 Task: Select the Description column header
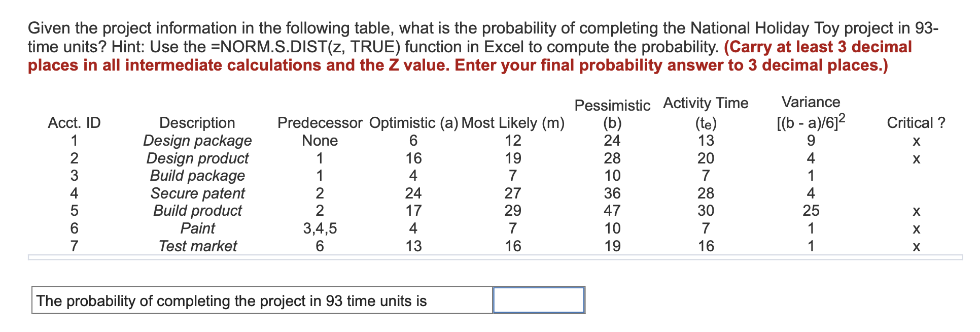point(197,122)
